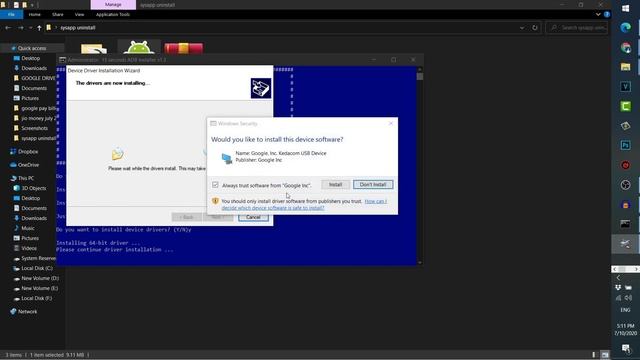640x360 pixels.
Task: Select the Android robot icon file
Action: click(x=139, y=47)
